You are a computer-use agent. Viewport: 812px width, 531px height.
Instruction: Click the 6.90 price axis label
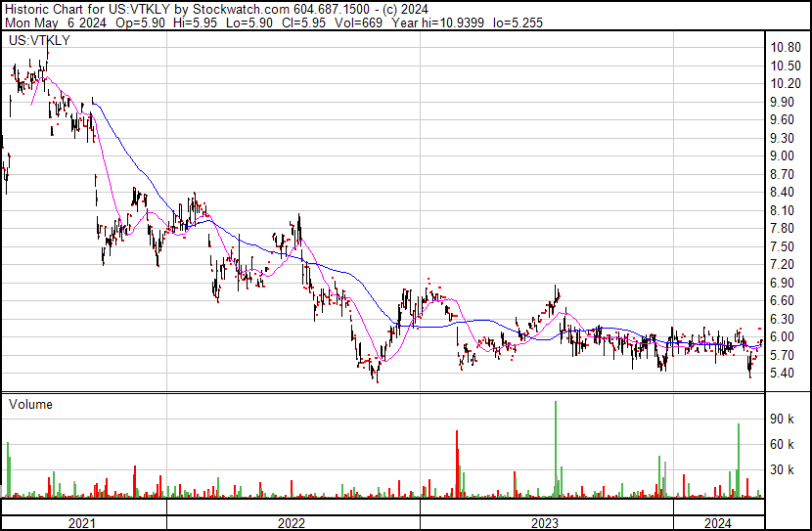[782, 283]
